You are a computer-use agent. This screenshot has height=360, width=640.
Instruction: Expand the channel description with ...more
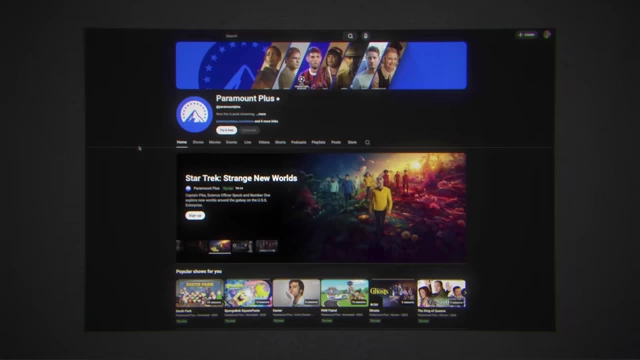pyautogui.click(x=261, y=114)
